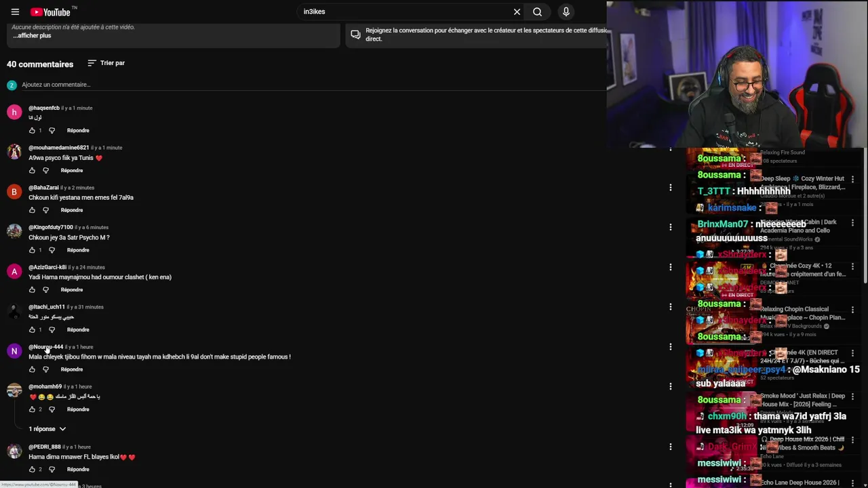Dislike the comment by @PEDRI_888
The image size is (868, 488).
[x=52, y=469]
